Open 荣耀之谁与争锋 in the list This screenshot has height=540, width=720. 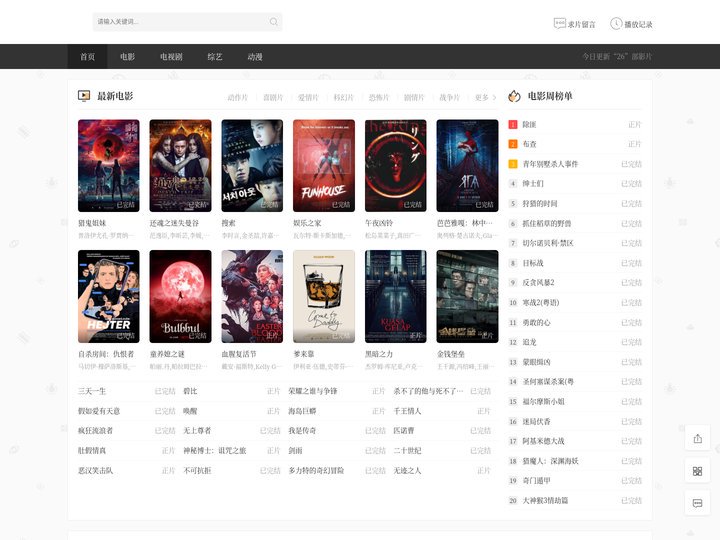313,391
